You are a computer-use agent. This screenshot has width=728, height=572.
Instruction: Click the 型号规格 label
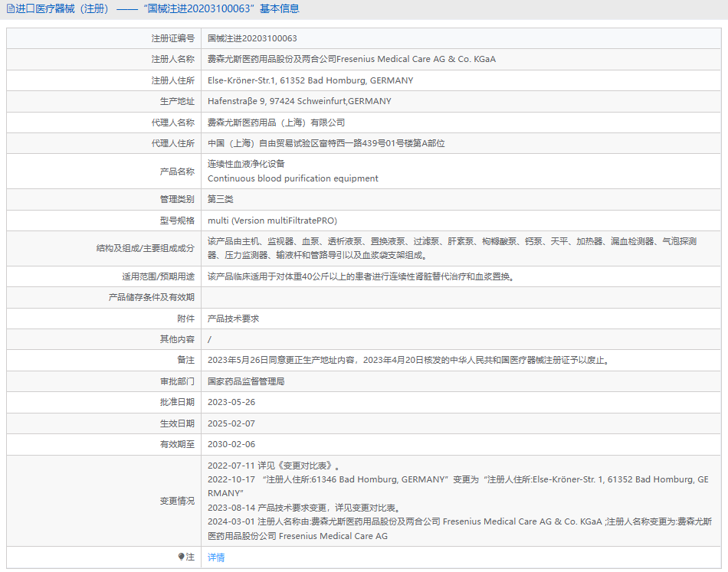coord(177,221)
